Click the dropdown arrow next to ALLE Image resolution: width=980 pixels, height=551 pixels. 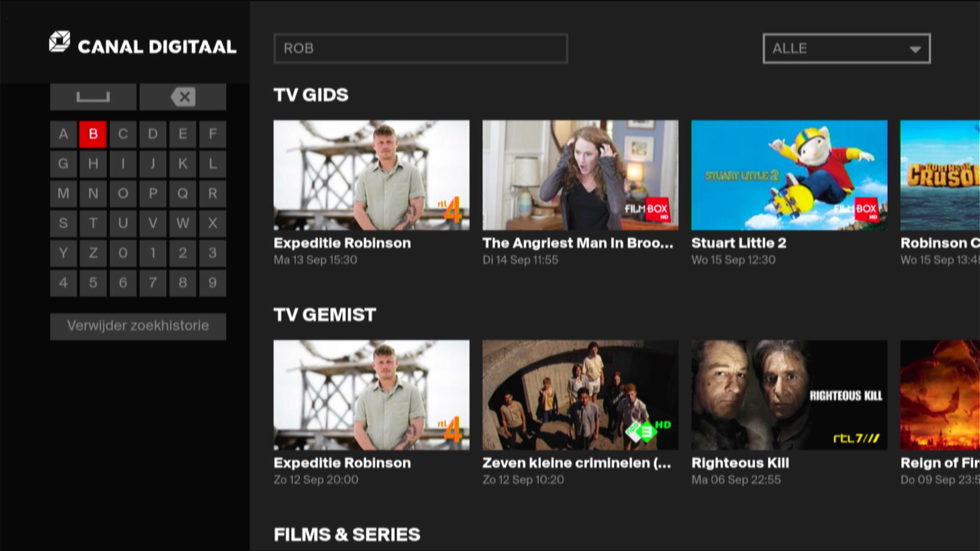click(x=915, y=49)
